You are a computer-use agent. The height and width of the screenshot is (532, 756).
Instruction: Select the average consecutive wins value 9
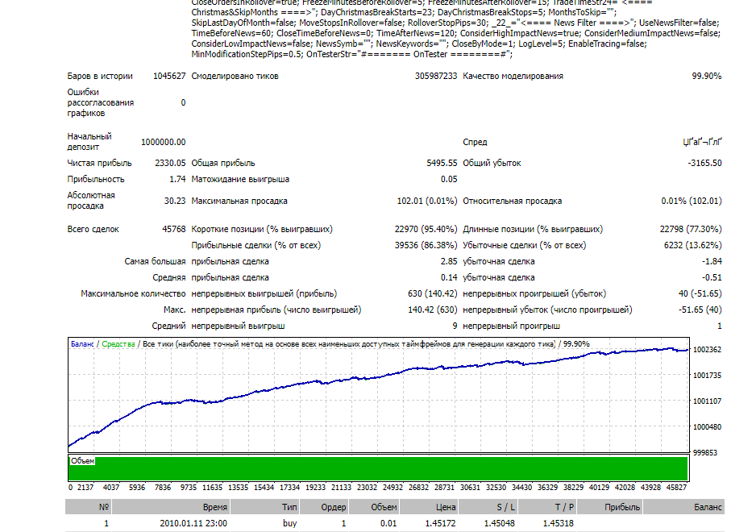455,326
